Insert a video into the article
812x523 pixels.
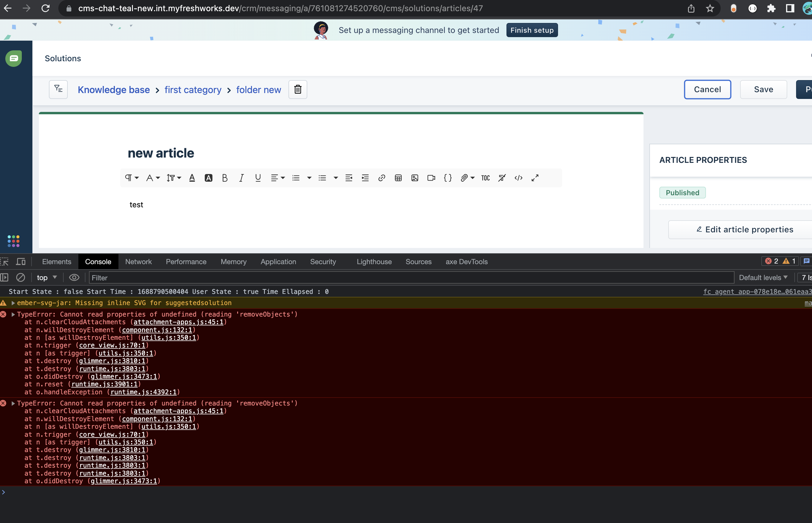click(431, 178)
